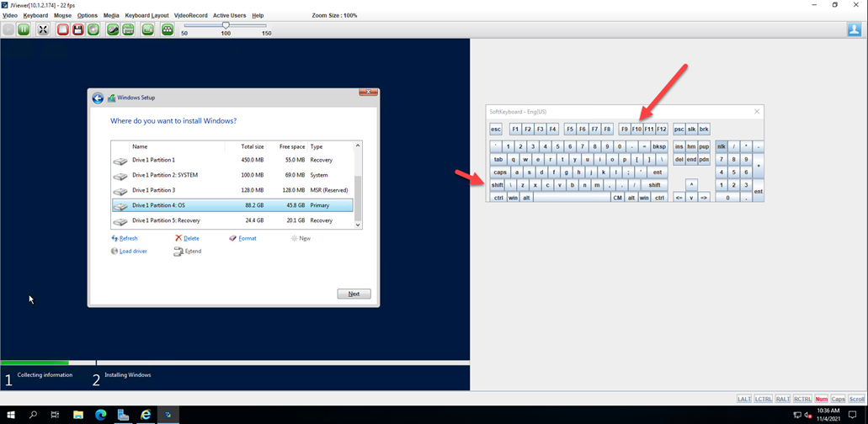This screenshot has height=424, width=868.
Task: Select Drive 1 Partition 5: Recovery row
Action: (x=232, y=220)
